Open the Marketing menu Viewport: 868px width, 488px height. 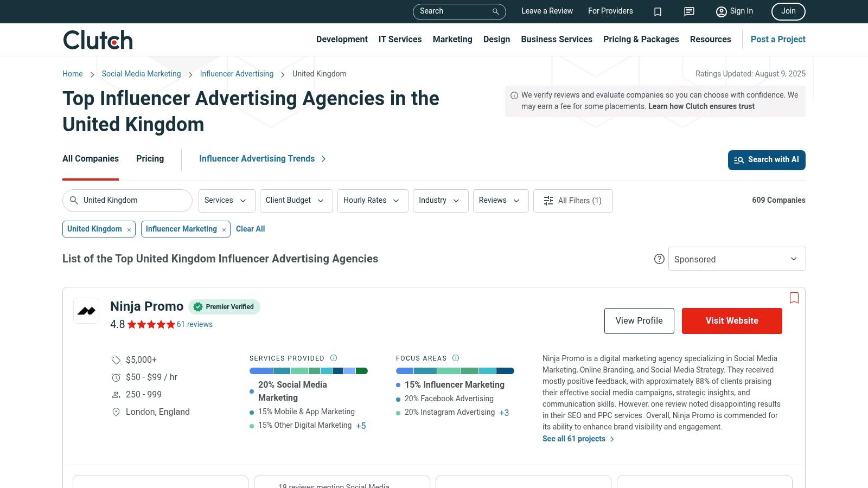click(x=452, y=39)
